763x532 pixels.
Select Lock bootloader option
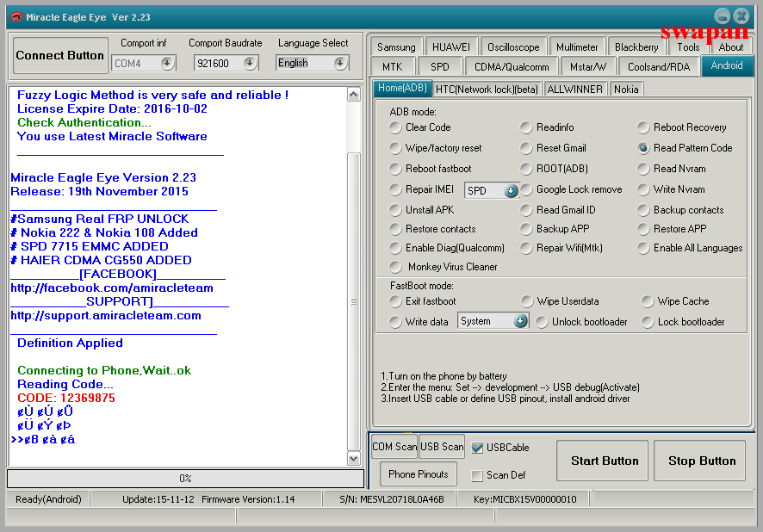tap(648, 322)
